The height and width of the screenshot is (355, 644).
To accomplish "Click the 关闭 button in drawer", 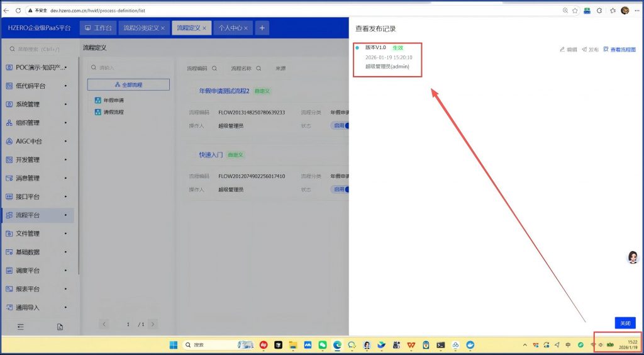I will click(625, 323).
